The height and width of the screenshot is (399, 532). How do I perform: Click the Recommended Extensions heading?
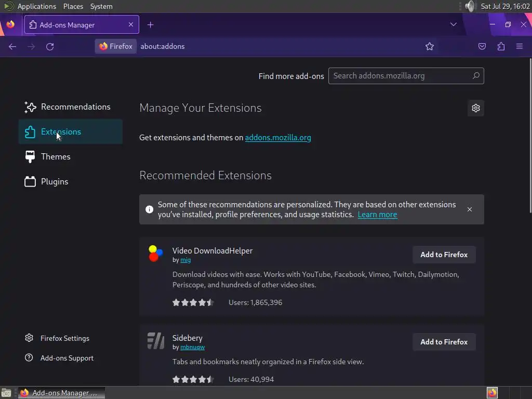205,176
